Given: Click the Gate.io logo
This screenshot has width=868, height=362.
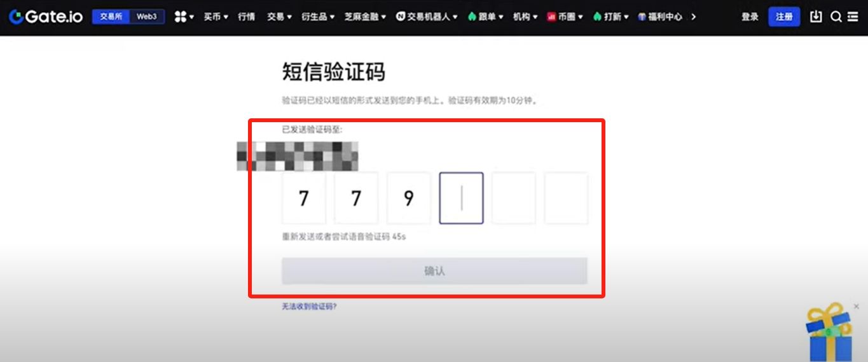Looking at the screenshot, I should pos(46,17).
